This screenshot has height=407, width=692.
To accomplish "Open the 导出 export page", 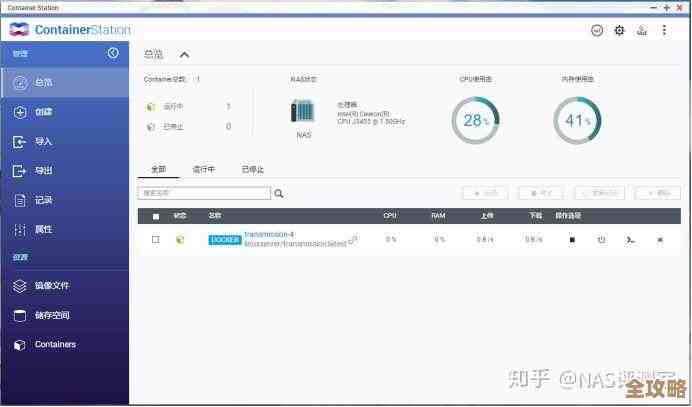I will tap(65, 171).
